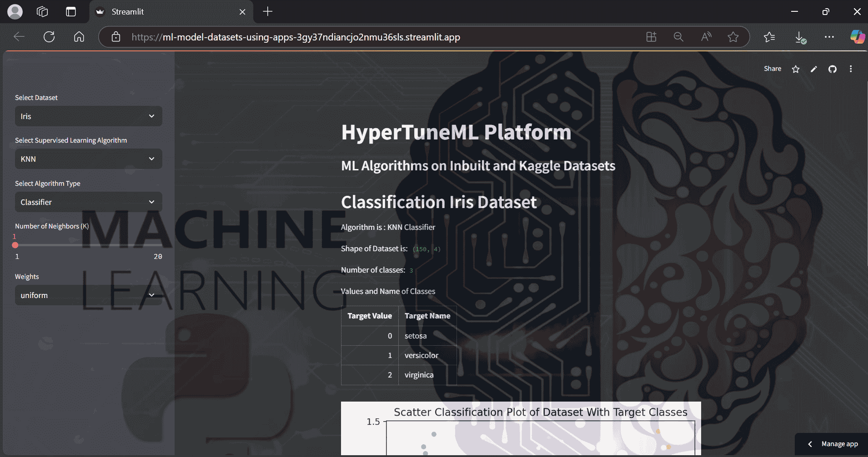
Task: Edit the app source with pencil icon
Action: pyautogui.click(x=814, y=69)
